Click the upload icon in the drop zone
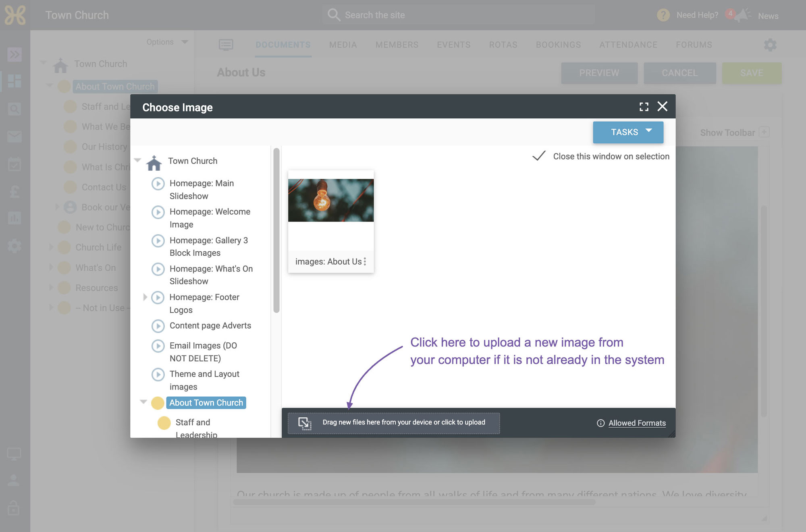 [x=305, y=423]
